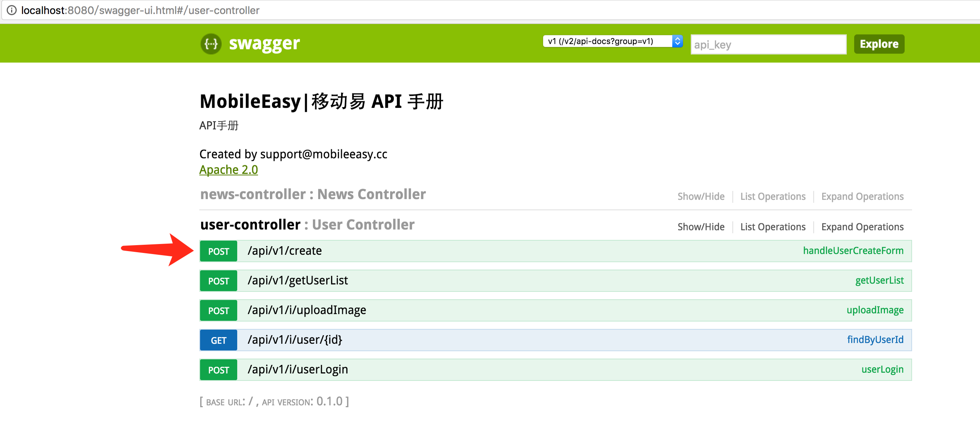Expand the /api/v1/create endpoint path
980x425 pixels.
pos(285,251)
